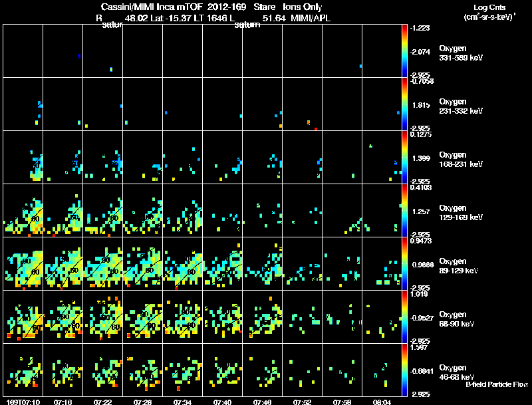This screenshot has width=532, height=405.
Task: Click the Log Cnts colorbar heading
Action: [x=489, y=7]
